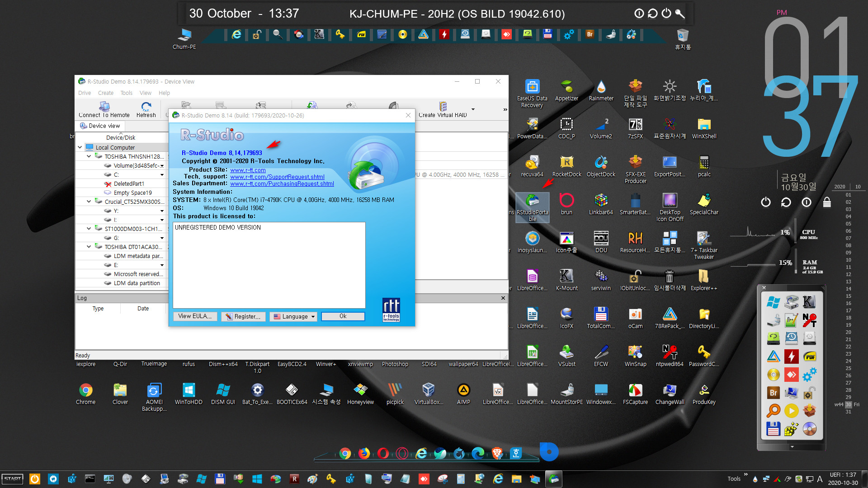The width and height of the screenshot is (868, 488).
Task: Collapse the Crucial_CT525MX300S drive node
Action: 89,202
